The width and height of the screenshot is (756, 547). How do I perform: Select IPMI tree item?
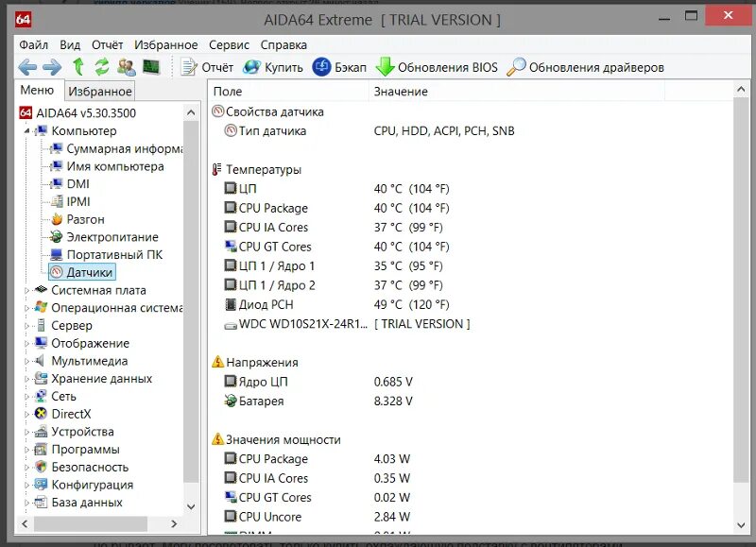tap(70, 201)
